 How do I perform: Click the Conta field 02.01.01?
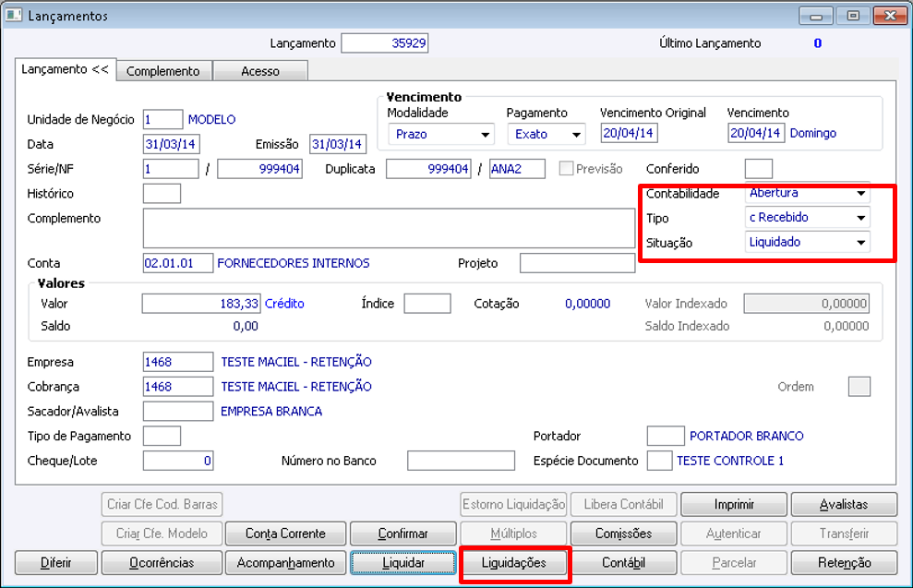pyautogui.click(x=178, y=263)
